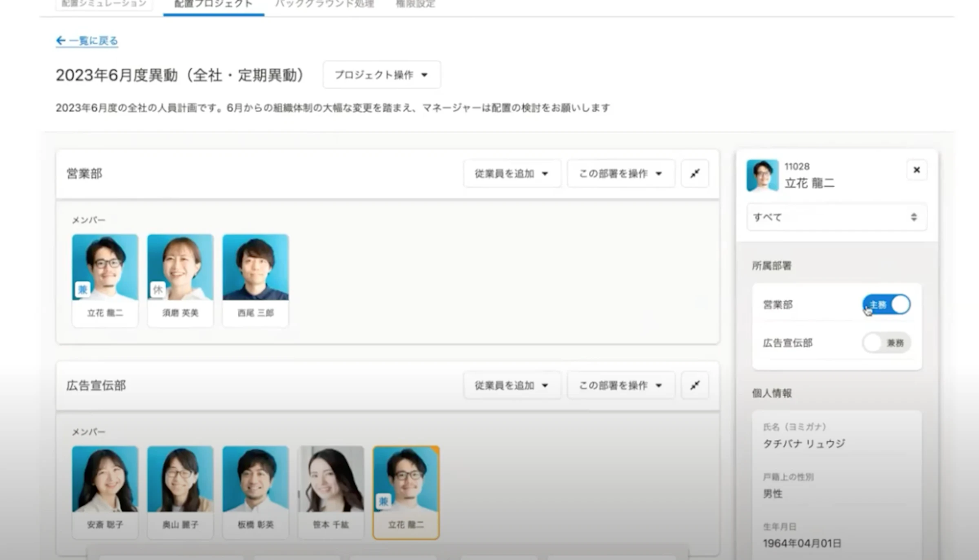The width and height of the screenshot is (979, 560).
Task: Select the 西尾 三郎 member card
Action: click(255, 280)
